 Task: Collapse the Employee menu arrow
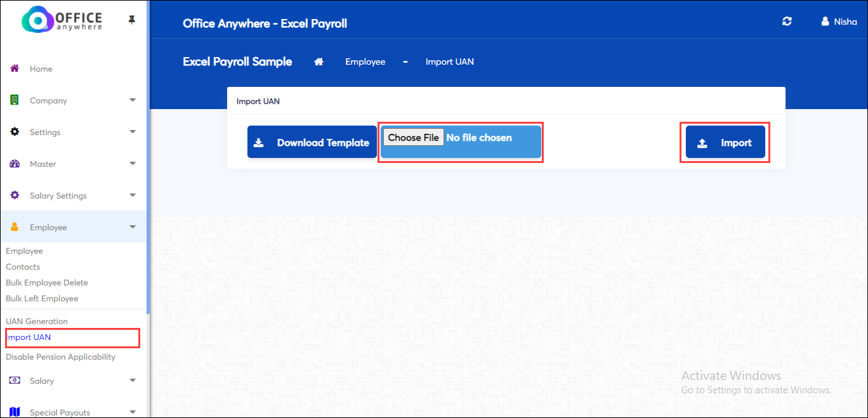(x=133, y=227)
